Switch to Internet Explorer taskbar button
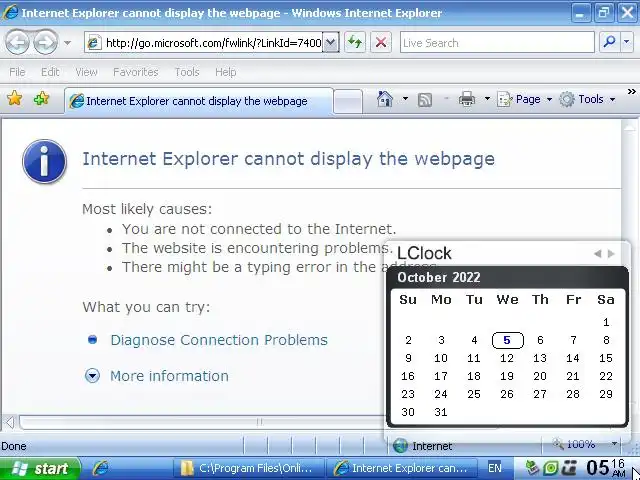640x480 pixels. click(404, 468)
